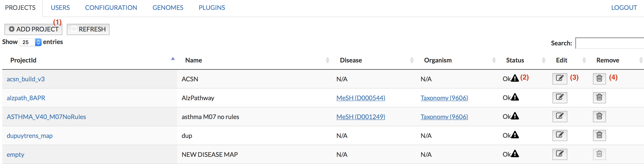Sort table by Organism column
The height and width of the screenshot is (164, 644).
[438, 60]
